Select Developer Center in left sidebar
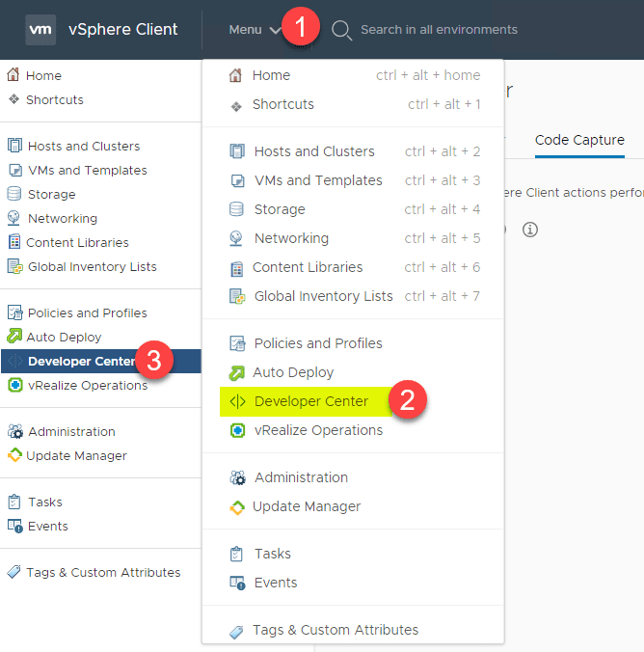The height and width of the screenshot is (652, 644). click(x=101, y=361)
